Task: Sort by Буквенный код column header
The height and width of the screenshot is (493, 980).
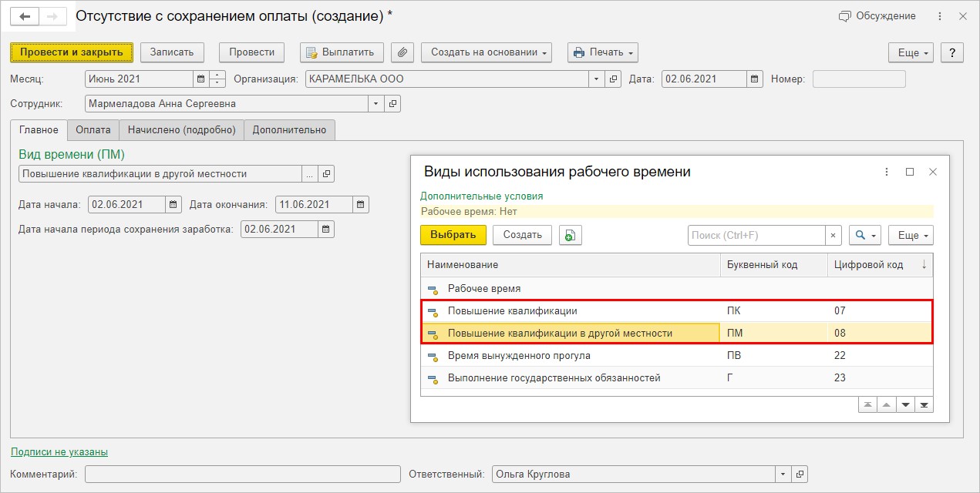Action: 774,265
